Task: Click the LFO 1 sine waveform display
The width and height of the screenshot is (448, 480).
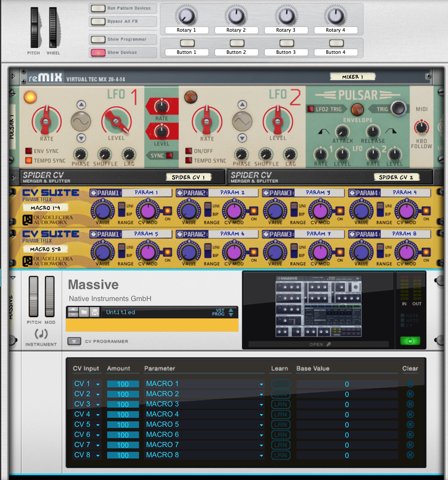Action: [81, 121]
